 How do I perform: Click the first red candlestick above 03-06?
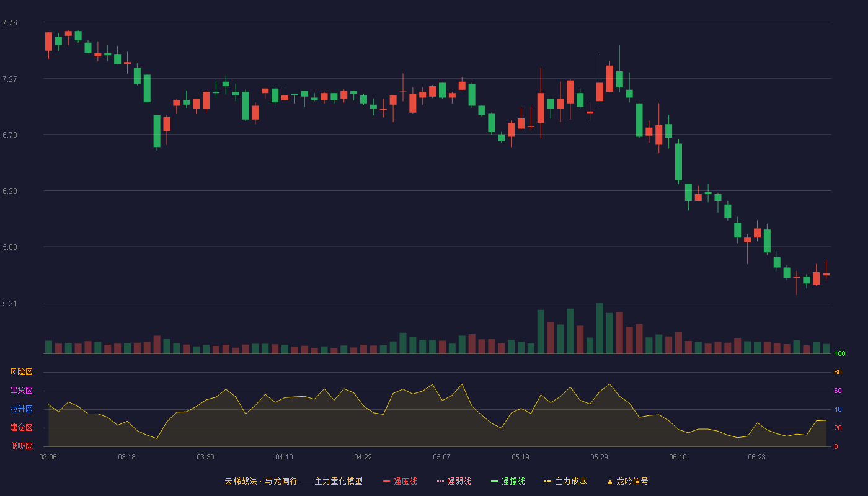pos(48,42)
